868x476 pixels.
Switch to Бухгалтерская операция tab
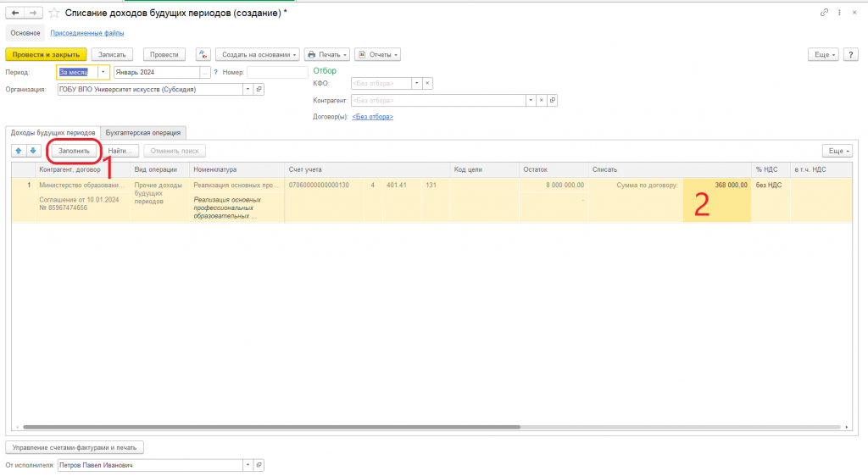[142, 133]
